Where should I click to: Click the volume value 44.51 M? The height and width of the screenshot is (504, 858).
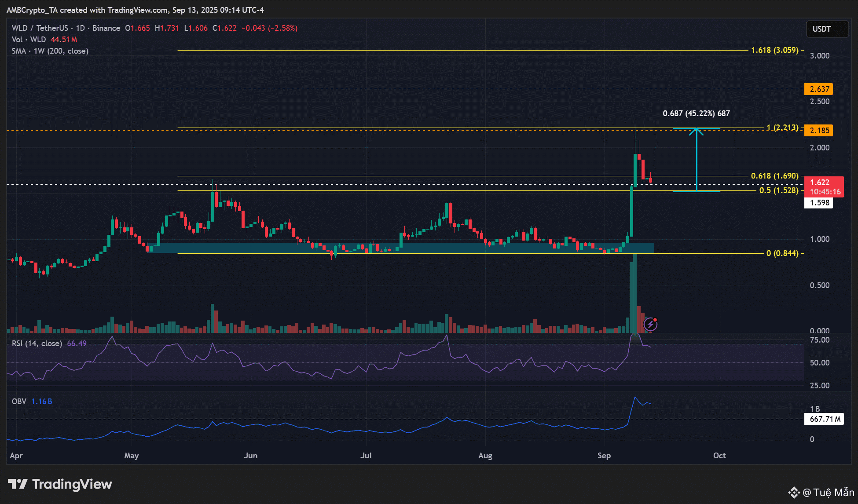pyautogui.click(x=64, y=40)
